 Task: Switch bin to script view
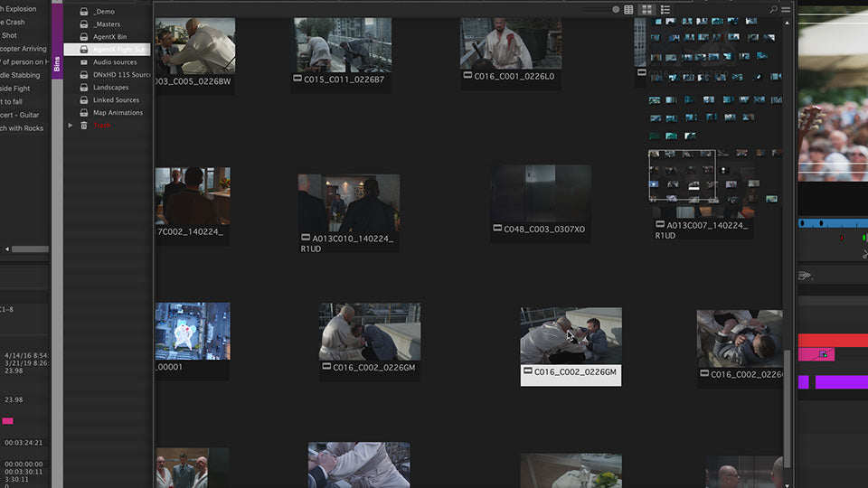coord(665,9)
